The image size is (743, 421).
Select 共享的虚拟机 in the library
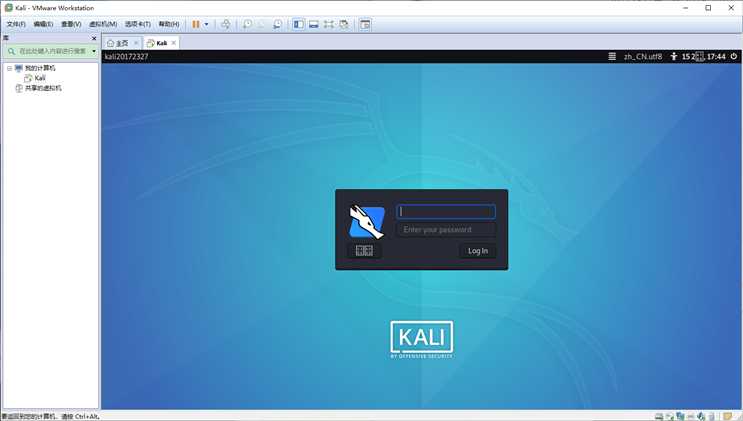pos(43,88)
